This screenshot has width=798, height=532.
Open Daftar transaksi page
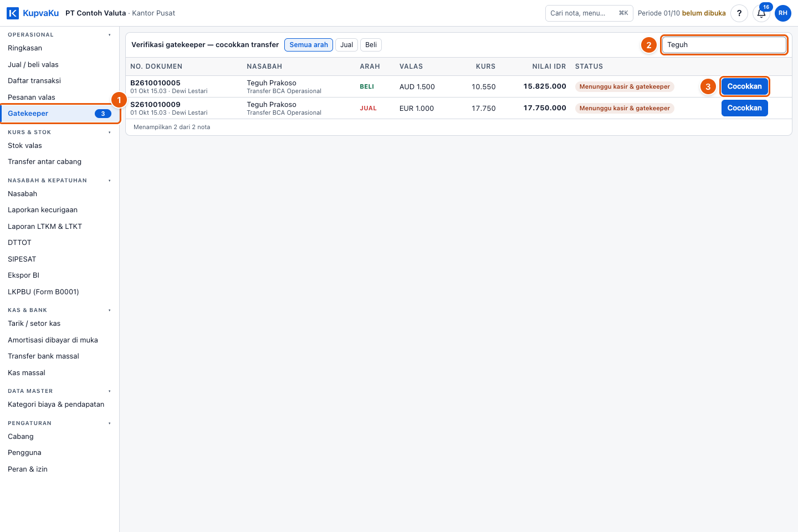click(59, 81)
